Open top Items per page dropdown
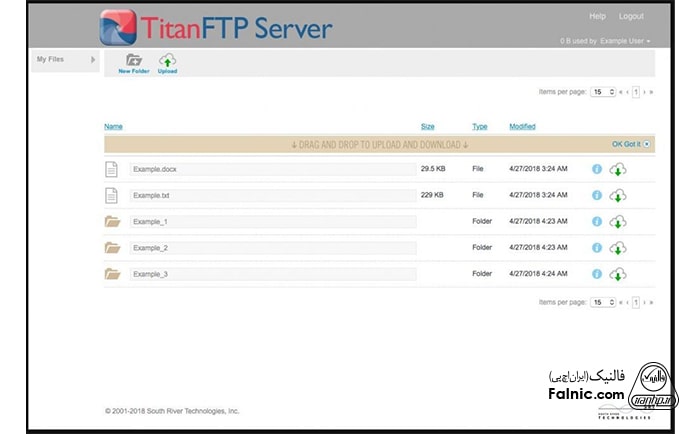The height and width of the screenshot is (434, 694). coord(602,91)
